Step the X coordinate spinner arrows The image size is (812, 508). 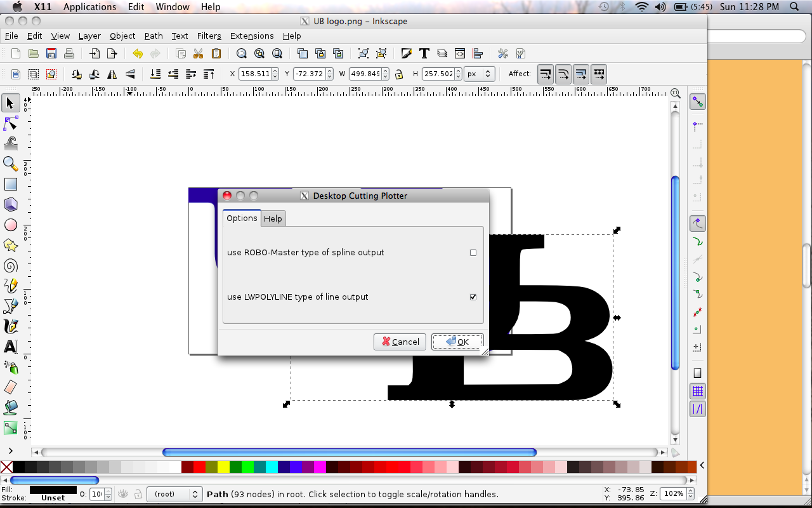click(x=275, y=74)
